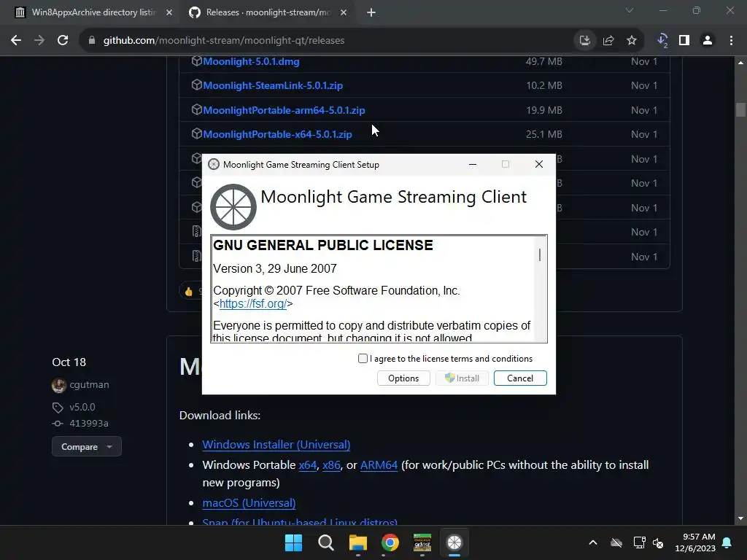The width and height of the screenshot is (747, 560).
Task: Switch to Win8AppxArchive directory listing tab
Action: (x=93, y=12)
